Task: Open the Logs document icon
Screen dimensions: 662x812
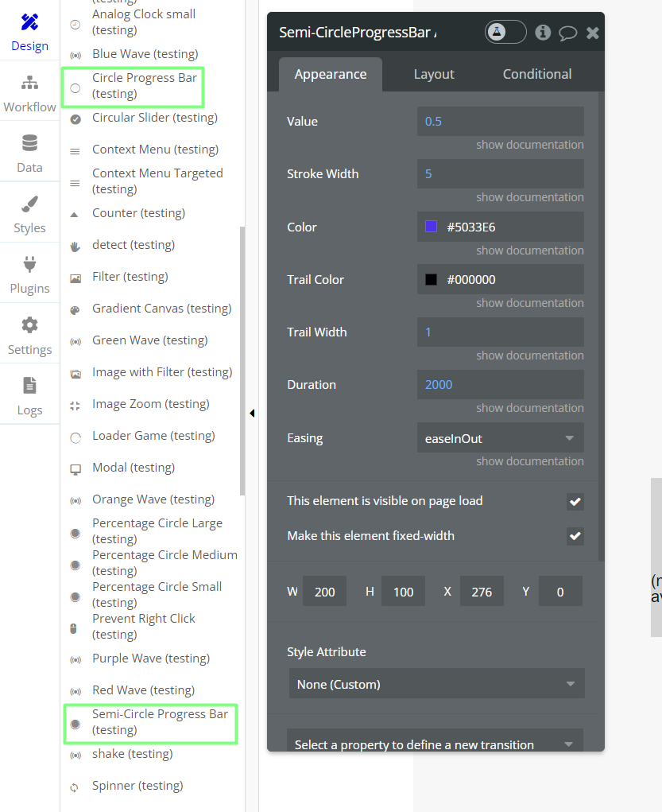Action: (x=29, y=386)
